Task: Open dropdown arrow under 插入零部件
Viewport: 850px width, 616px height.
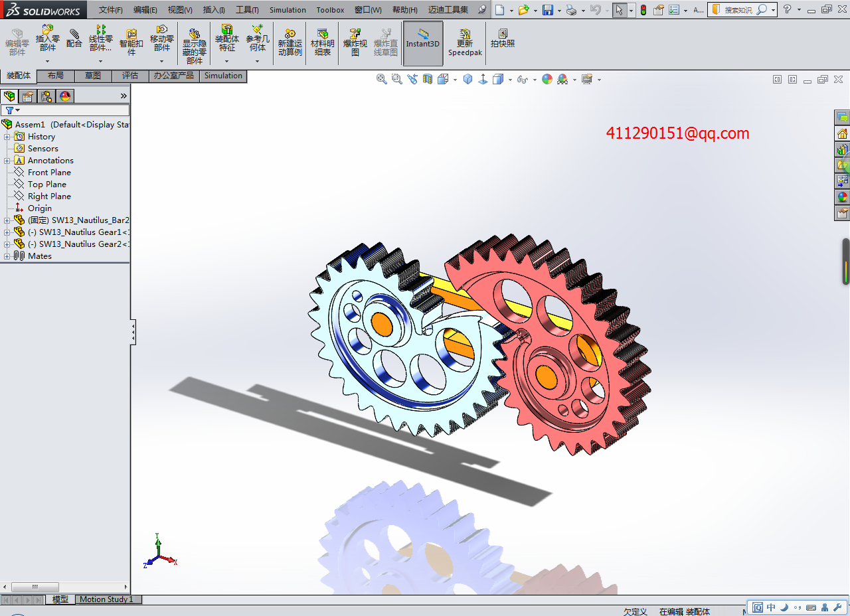Action: [48, 61]
